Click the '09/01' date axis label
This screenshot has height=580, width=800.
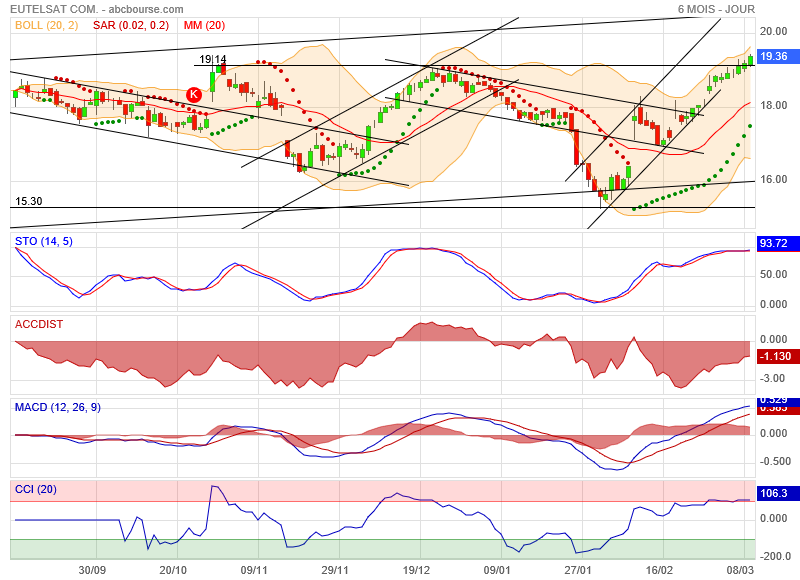tap(497, 570)
